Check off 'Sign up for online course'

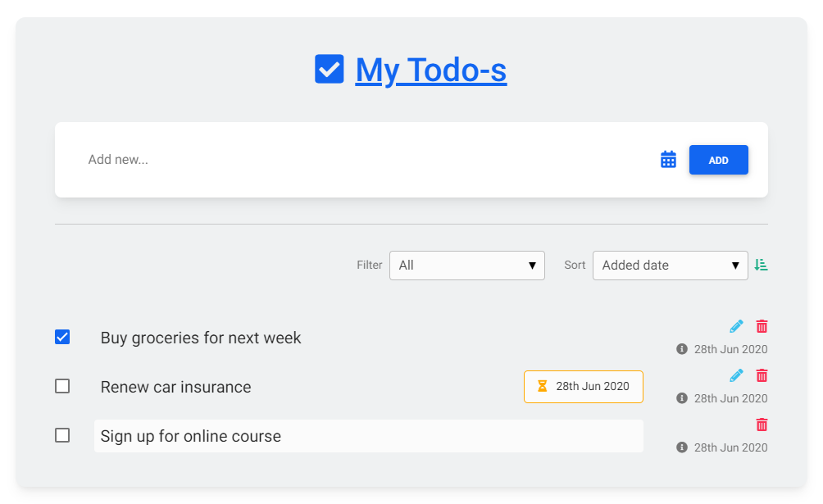tap(62, 435)
